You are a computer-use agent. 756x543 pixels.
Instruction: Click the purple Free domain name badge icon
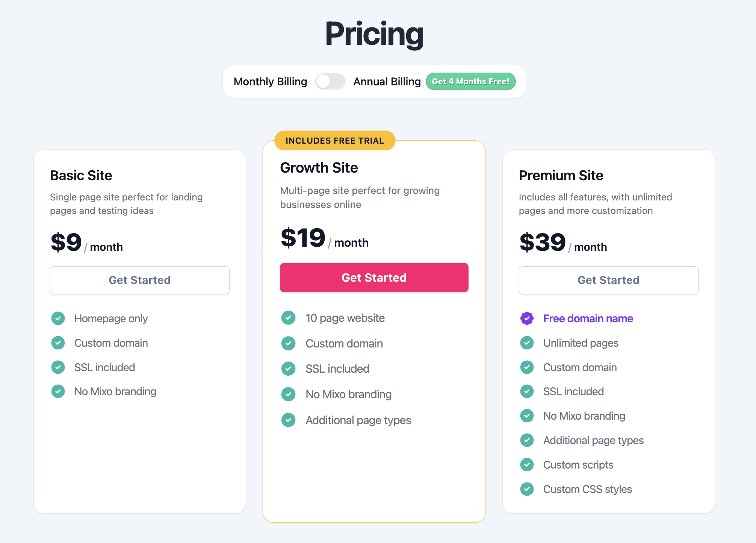point(527,319)
